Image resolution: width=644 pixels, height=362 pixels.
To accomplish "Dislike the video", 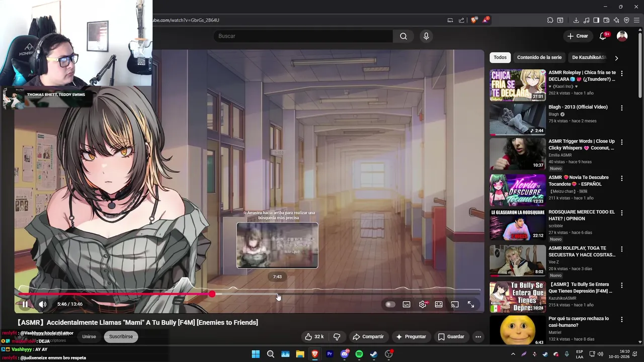I will (x=337, y=337).
